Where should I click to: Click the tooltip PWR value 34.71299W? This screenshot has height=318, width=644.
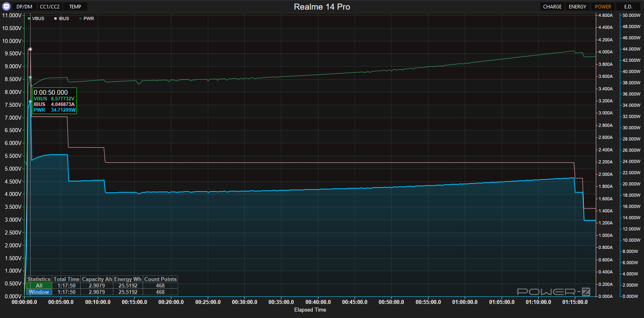pyautogui.click(x=63, y=110)
